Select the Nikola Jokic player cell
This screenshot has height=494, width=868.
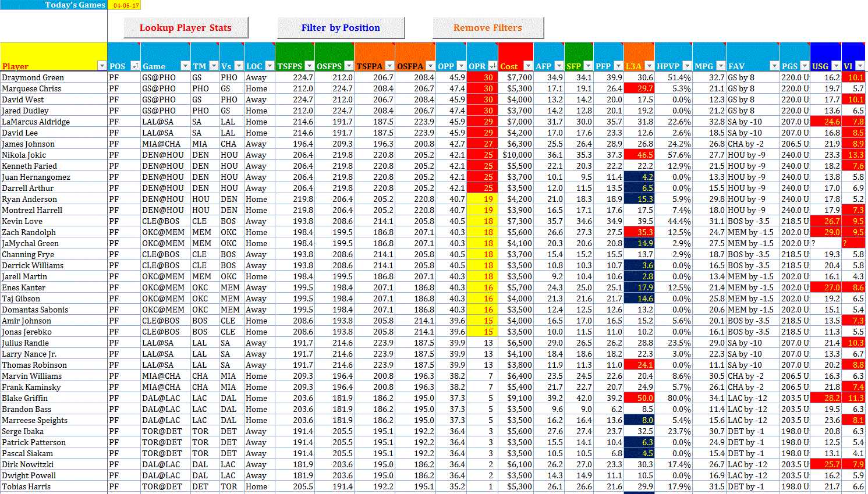pos(54,155)
